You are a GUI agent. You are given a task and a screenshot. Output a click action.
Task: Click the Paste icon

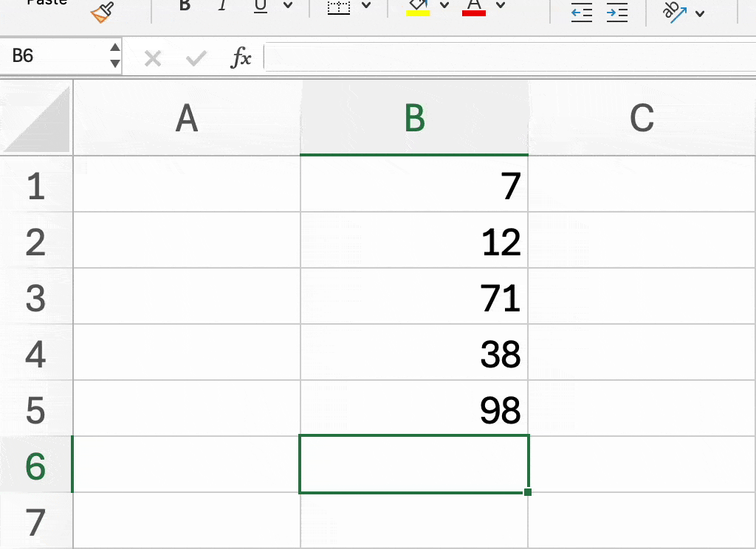(x=46, y=4)
